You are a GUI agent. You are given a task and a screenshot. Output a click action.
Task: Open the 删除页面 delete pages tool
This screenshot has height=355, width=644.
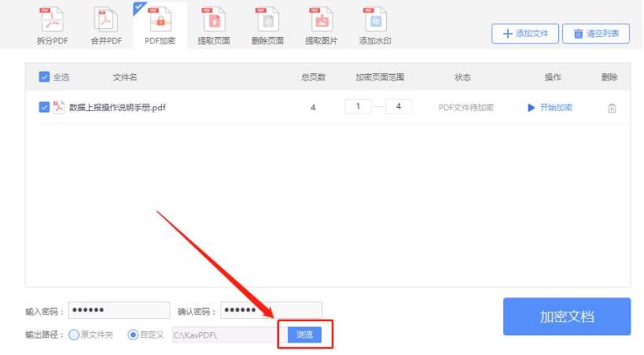tap(267, 26)
